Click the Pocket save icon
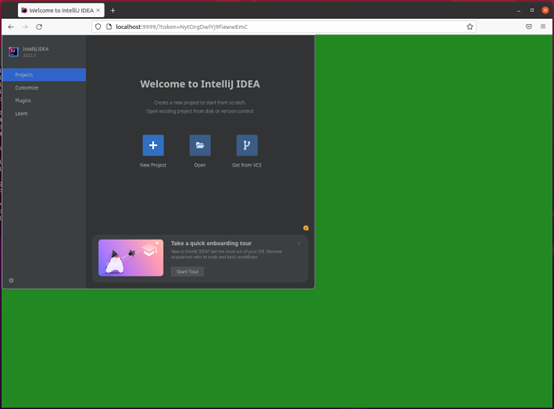The width and height of the screenshot is (554, 409). (x=529, y=26)
